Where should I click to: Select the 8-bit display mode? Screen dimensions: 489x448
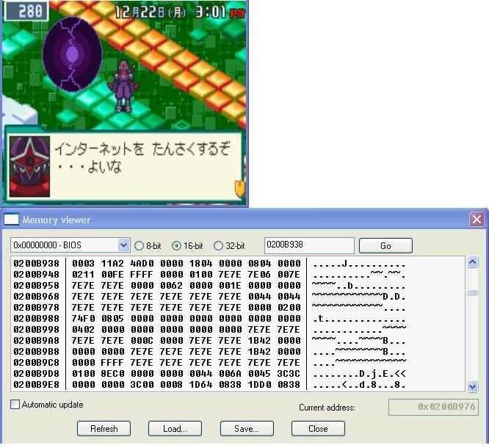(139, 245)
